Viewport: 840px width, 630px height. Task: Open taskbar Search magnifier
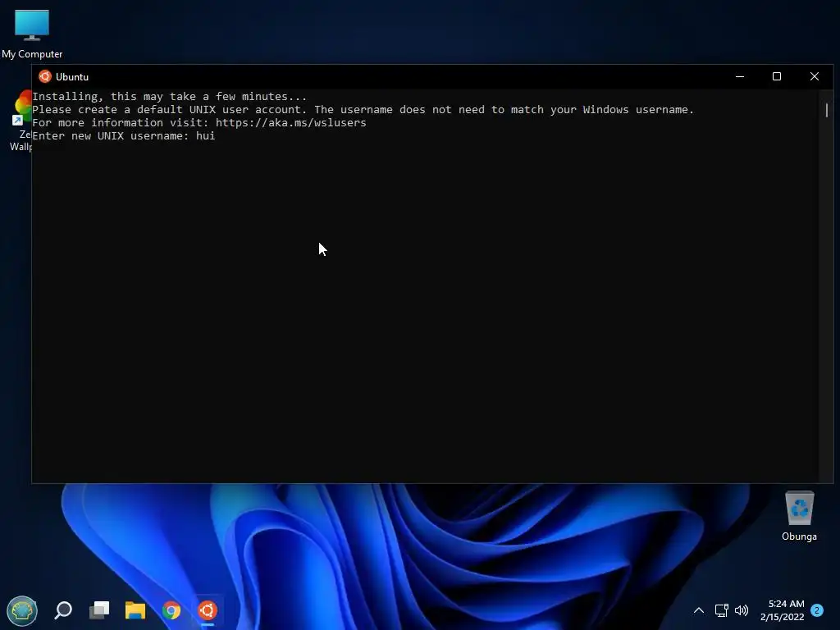tap(63, 610)
